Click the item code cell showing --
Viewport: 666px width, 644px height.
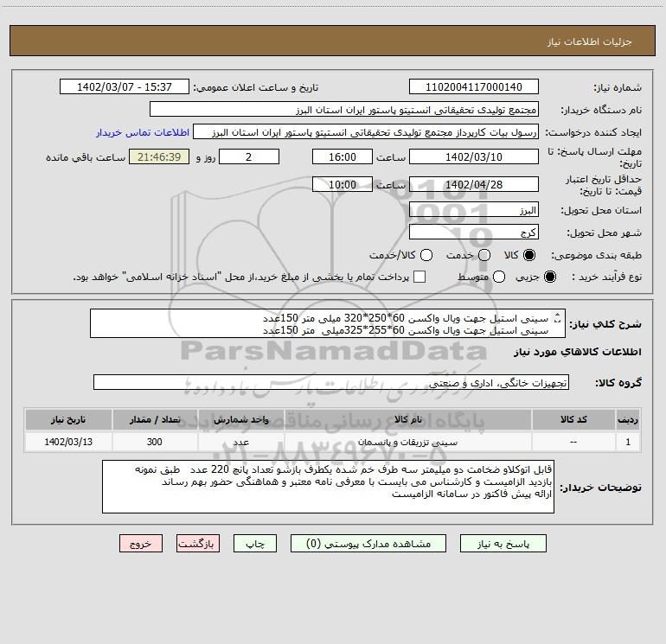pyautogui.click(x=573, y=442)
